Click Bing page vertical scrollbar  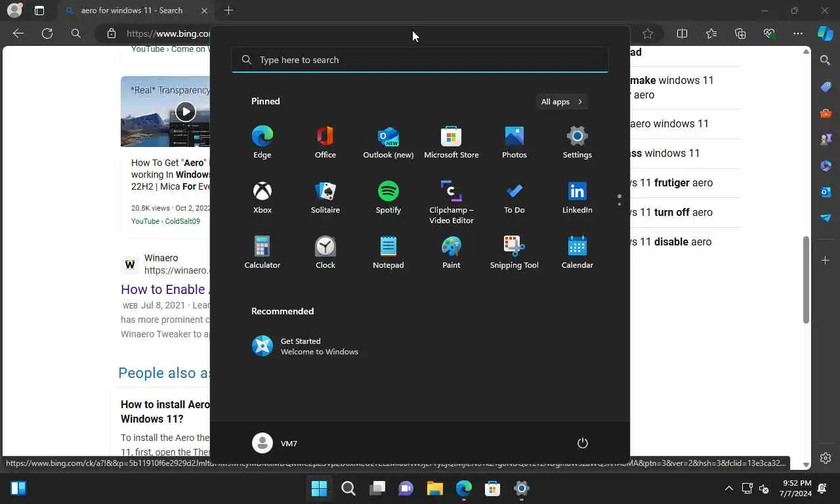(807, 280)
